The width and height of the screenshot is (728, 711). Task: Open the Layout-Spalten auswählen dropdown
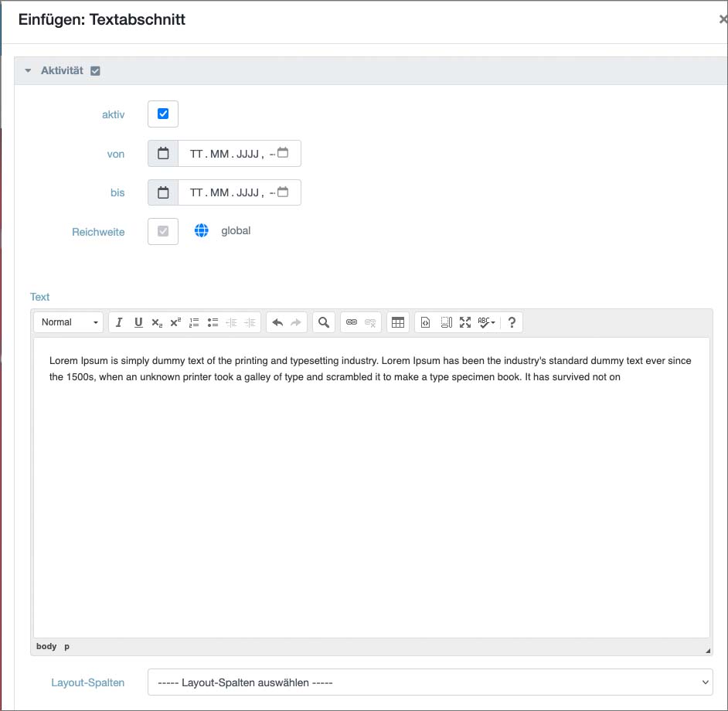(430, 682)
